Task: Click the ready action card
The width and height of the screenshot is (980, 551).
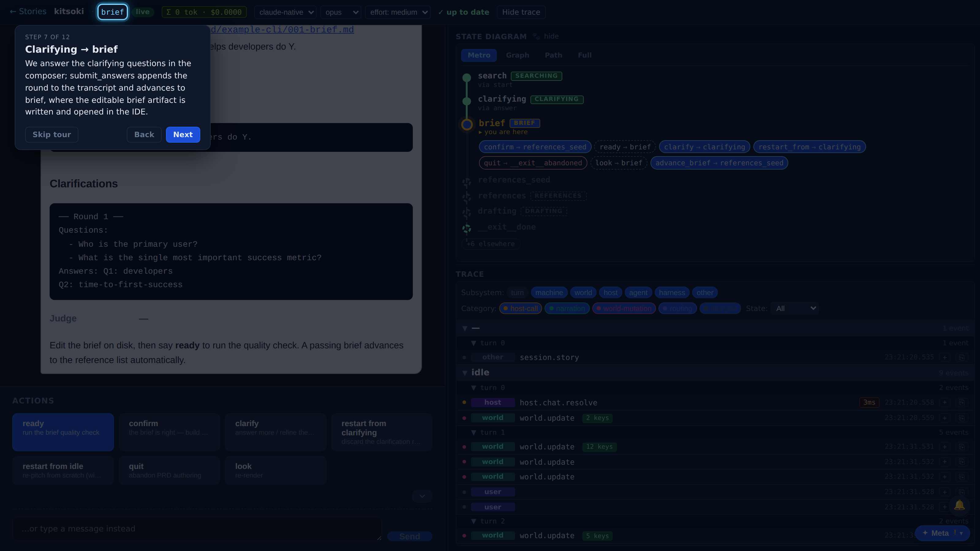Action: point(63,432)
